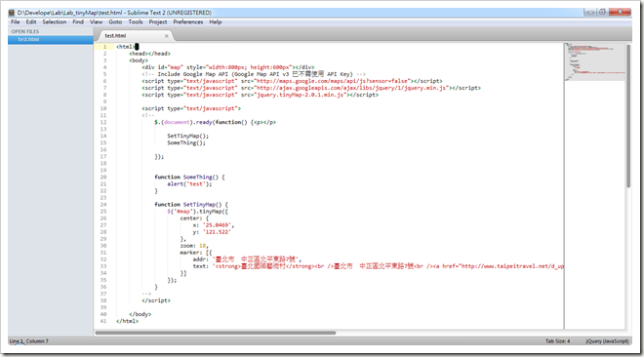Close the Sublime Text window
The width and height of the screenshot is (644, 357).
620,12
